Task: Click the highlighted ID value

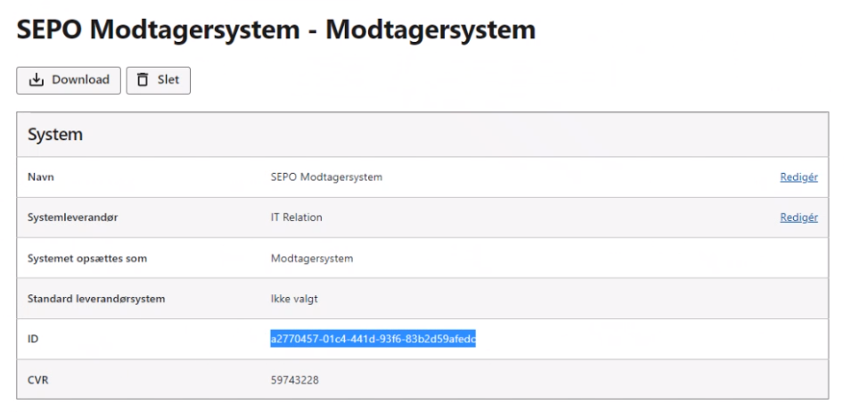Action: click(x=373, y=339)
